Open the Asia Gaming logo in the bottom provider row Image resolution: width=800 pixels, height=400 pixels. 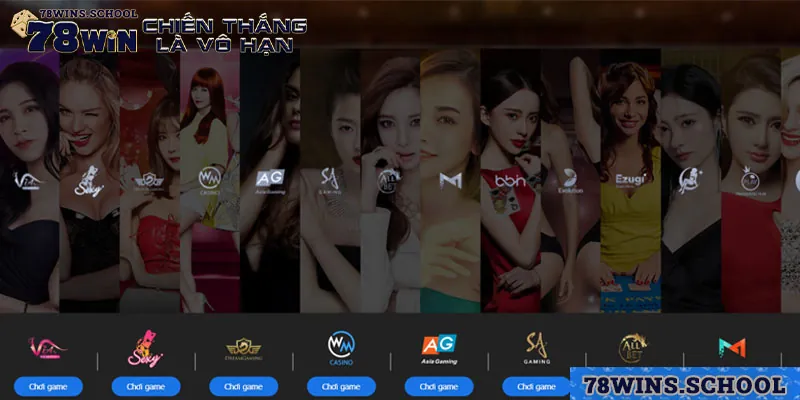tap(439, 348)
